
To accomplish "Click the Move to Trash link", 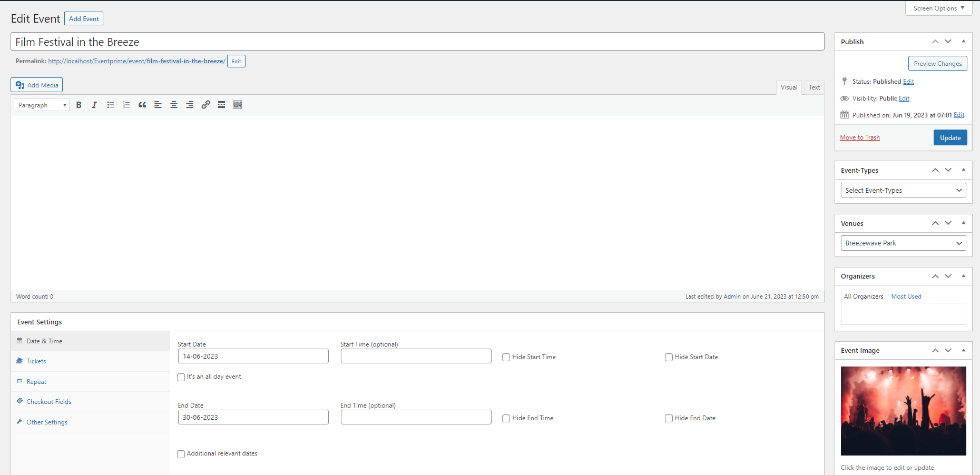I will coord(860,137).
